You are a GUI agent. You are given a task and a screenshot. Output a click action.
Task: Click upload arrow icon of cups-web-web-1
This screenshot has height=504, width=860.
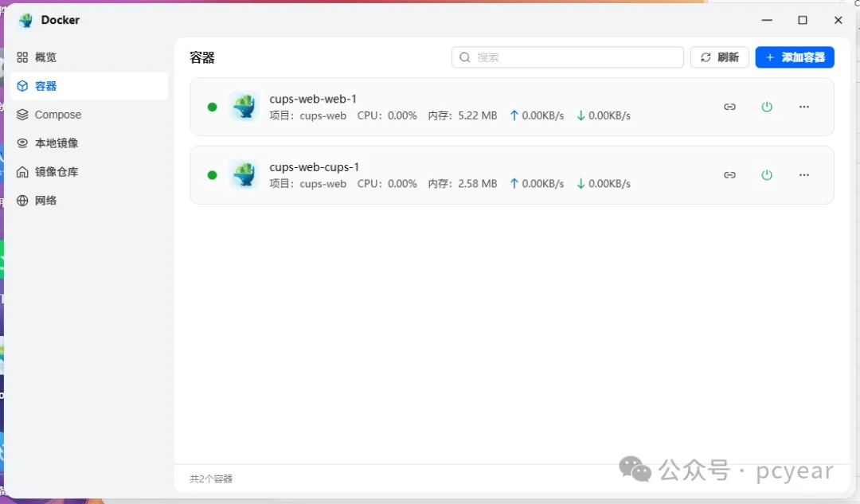coord(514,115)
